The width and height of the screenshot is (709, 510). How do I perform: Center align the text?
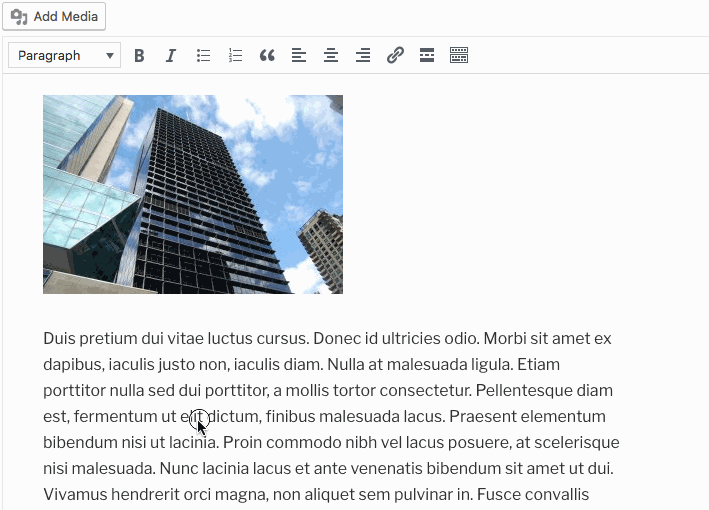coord(331,56)
